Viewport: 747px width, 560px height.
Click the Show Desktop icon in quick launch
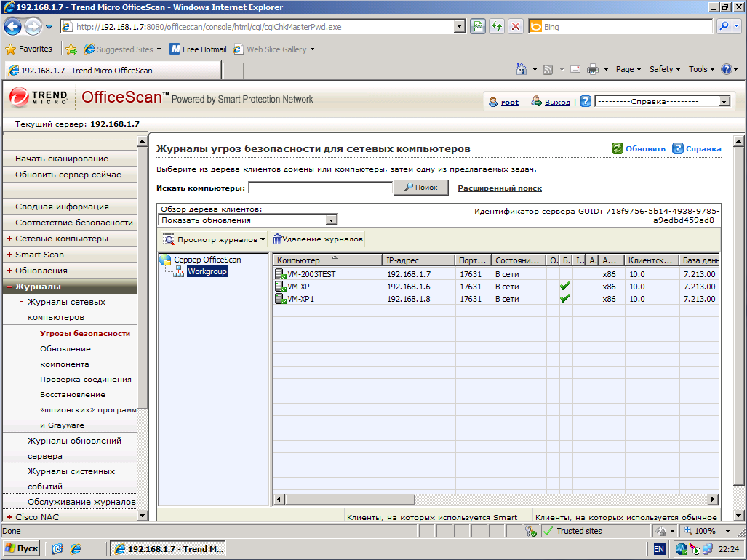click(x=57, y=549)
